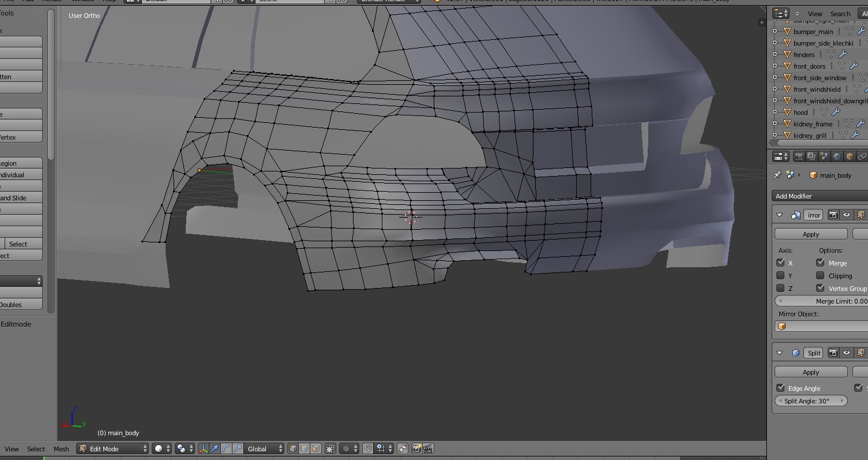
Task: Click the wrench icon on fenders row
Action: (843, 54)
